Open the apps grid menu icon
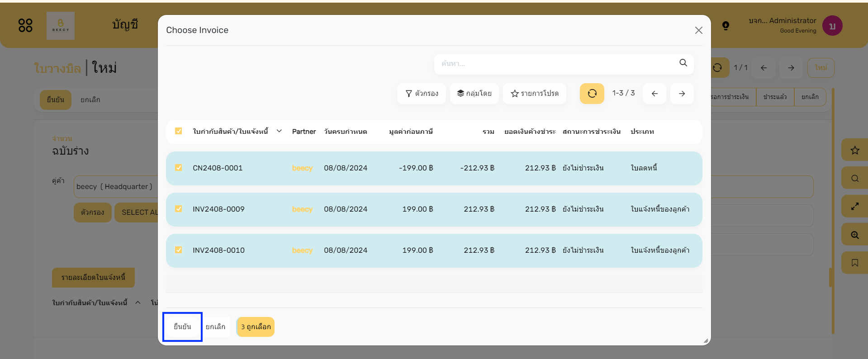Image resolution: width=868 pixels, height=359 pixels. [25, 25]
